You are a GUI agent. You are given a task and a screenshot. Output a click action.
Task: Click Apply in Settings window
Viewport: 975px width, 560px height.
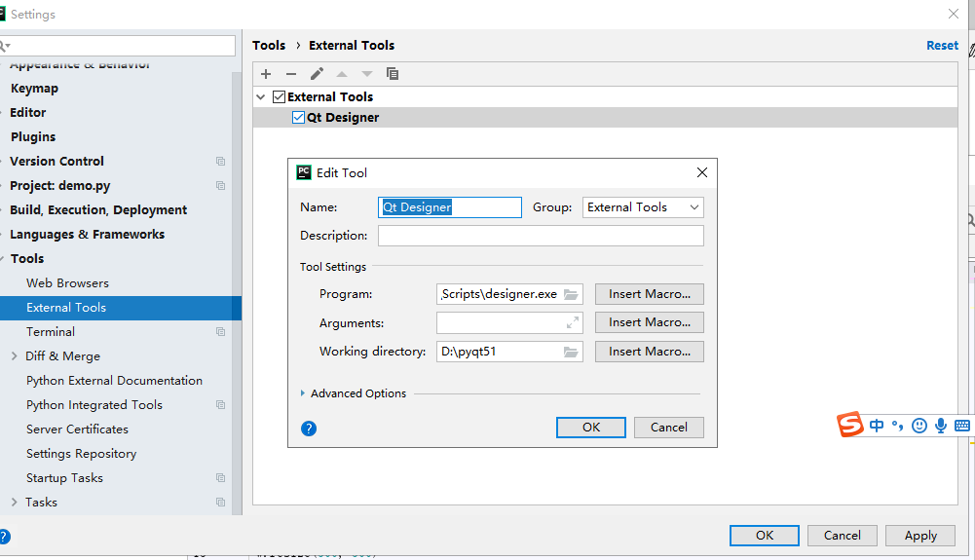tap(920, 536)
